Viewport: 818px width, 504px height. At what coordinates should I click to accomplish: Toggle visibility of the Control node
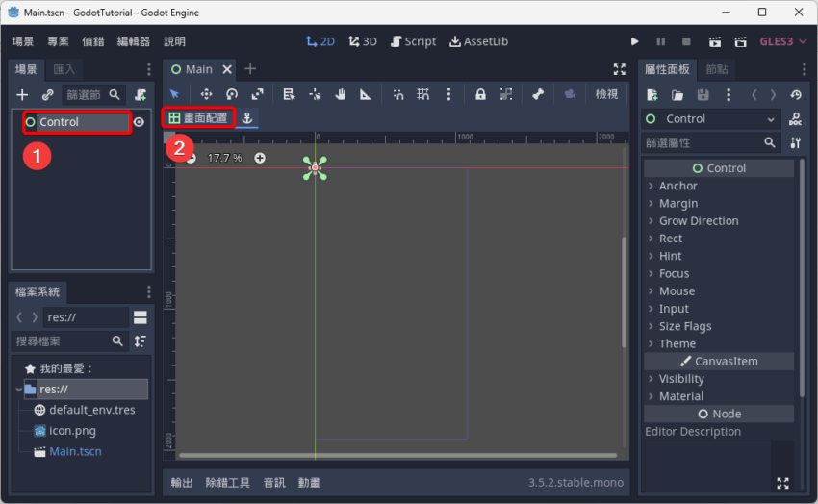coord(139,122)
